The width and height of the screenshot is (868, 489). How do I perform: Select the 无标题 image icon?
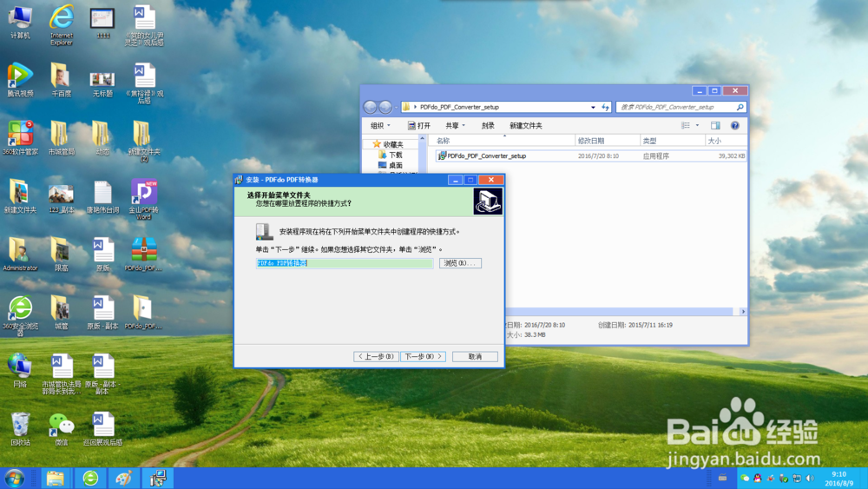tap(102, 83)
